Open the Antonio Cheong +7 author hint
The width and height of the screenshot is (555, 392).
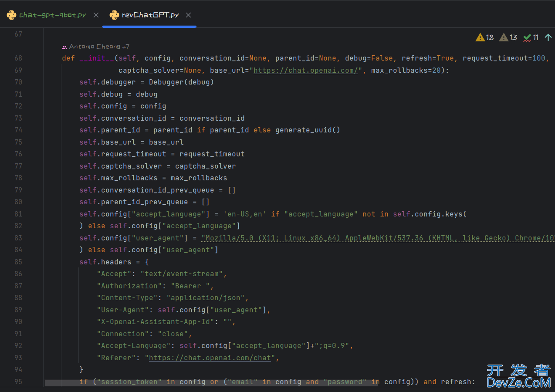click(x=99, y=47)
